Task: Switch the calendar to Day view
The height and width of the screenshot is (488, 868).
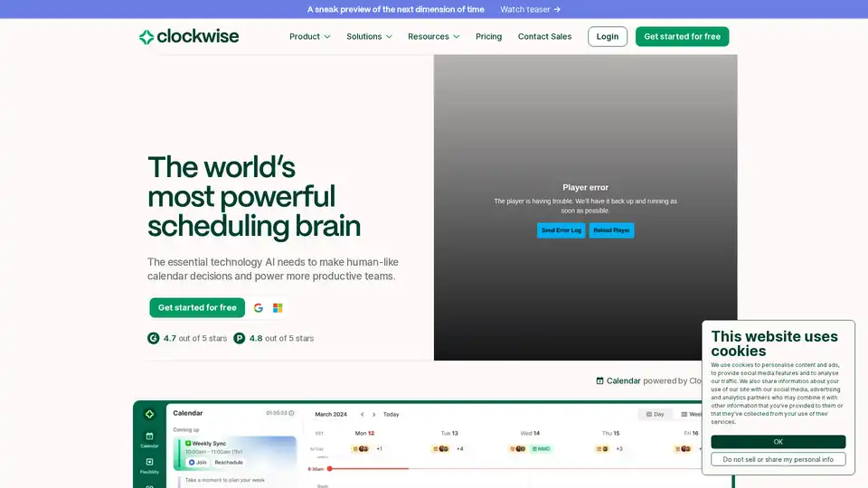Action: coord(655,415)
